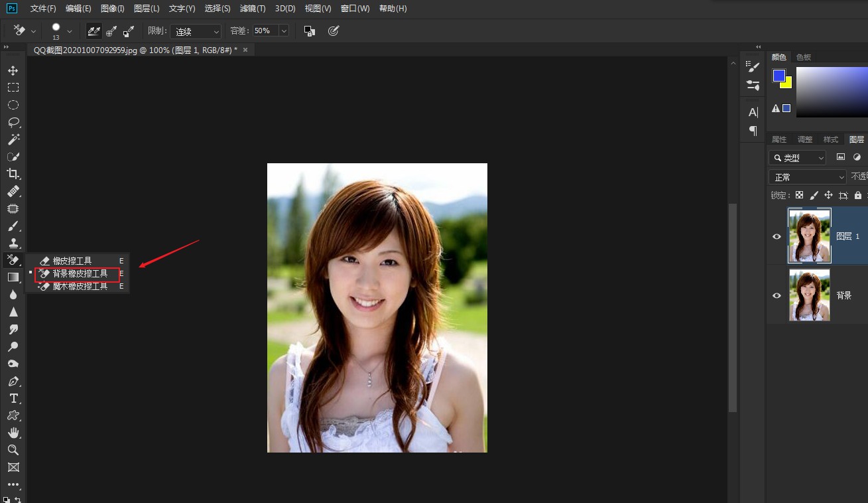Toggle lock transparent pixels icon

tap(799, 195)
